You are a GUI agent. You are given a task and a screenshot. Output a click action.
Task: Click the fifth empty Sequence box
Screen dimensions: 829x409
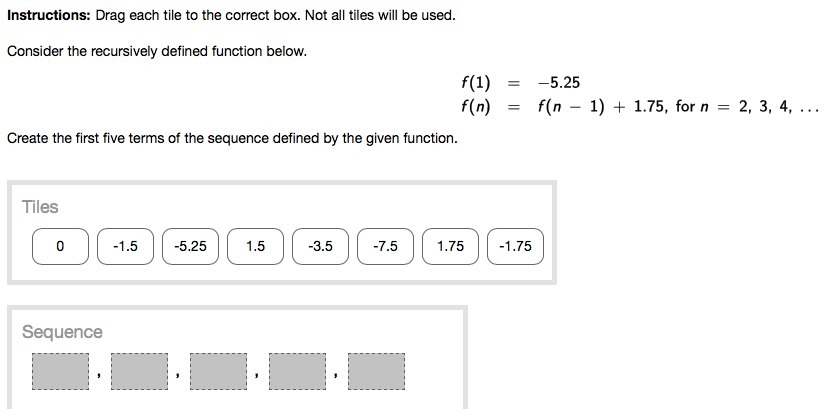pos(376,371)
